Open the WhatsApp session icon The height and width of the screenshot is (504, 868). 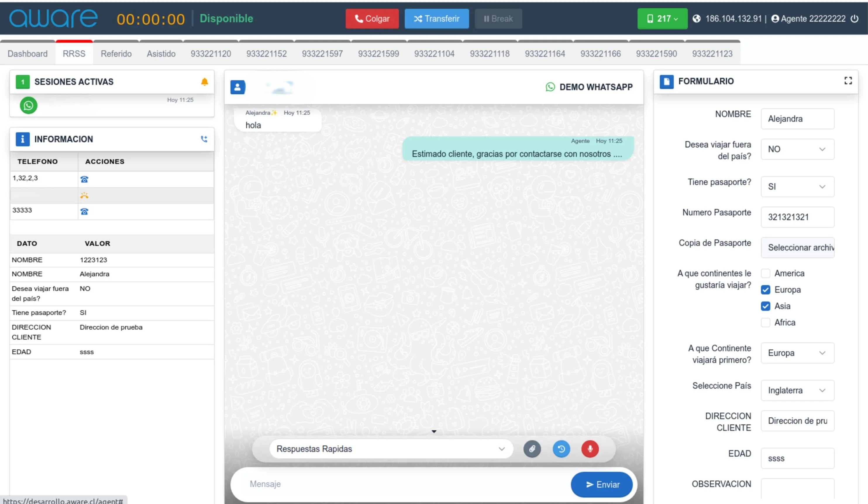pos(29,105)
